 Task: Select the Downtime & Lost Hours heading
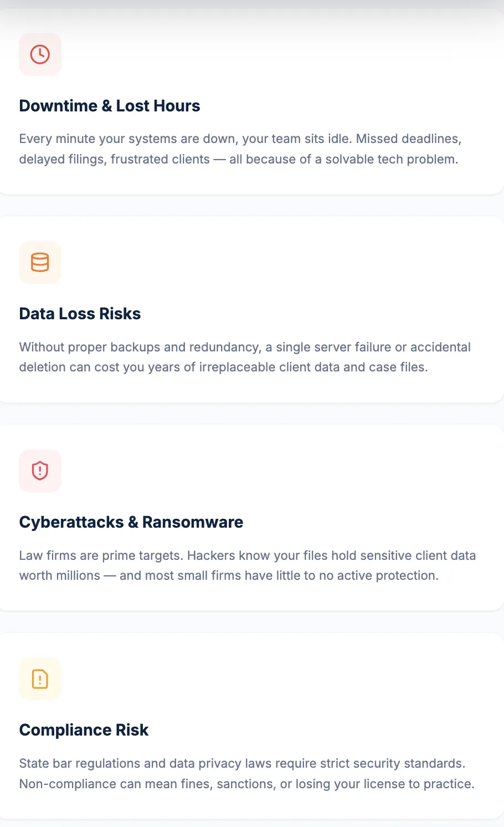[x=110, y=106]
